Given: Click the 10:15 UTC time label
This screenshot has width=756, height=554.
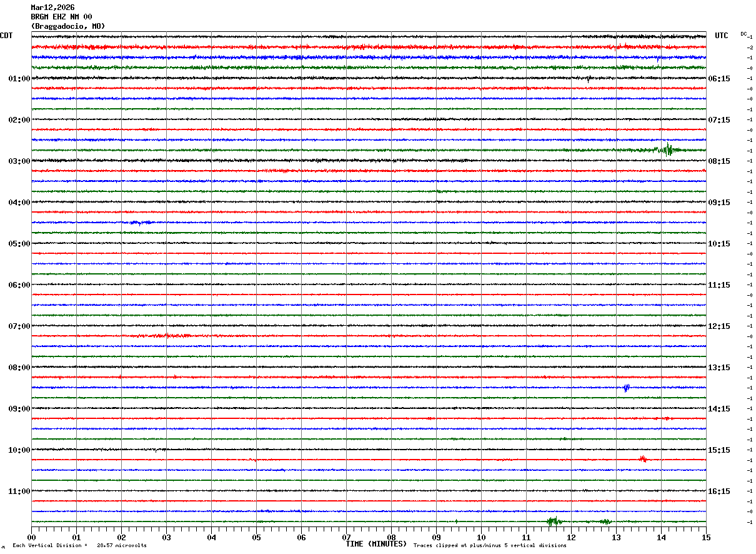Looking at the screenshot, I should [719, 244].
